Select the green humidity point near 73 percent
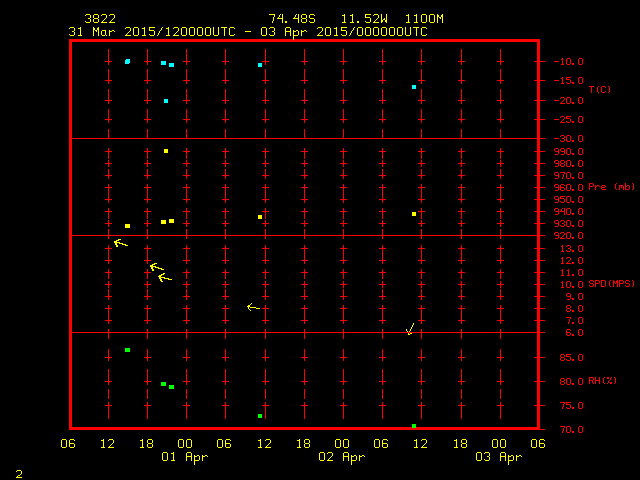 tap(260, 416)
